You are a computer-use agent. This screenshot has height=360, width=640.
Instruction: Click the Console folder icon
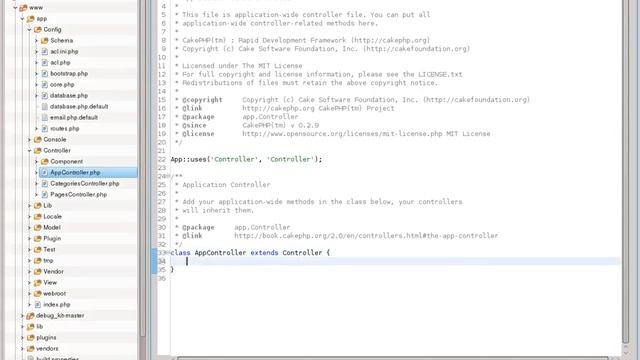click(38, 140)
